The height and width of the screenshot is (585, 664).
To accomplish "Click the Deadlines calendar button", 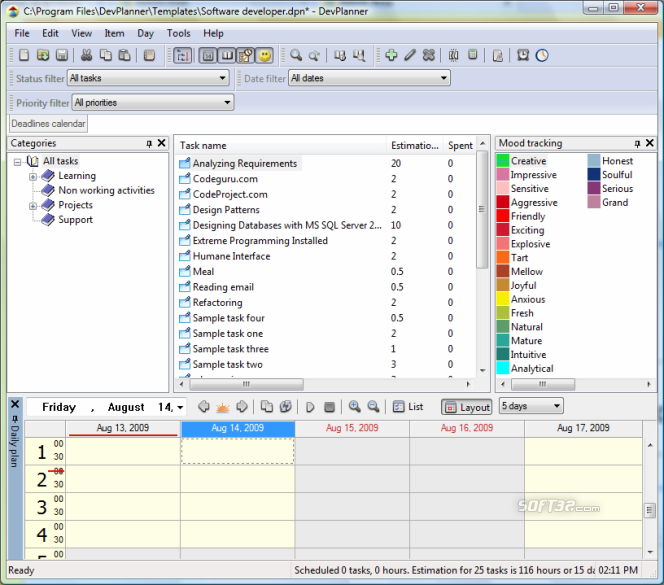I will pos(48,124).
